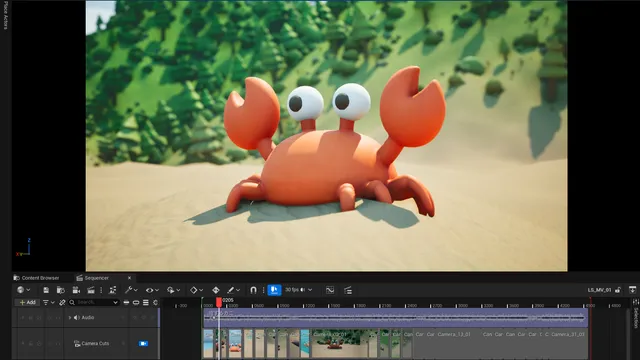Click the sequence hierarchy icon next to clapperboard
Viewport: 640px width, 360px height.
click(112, 290)
